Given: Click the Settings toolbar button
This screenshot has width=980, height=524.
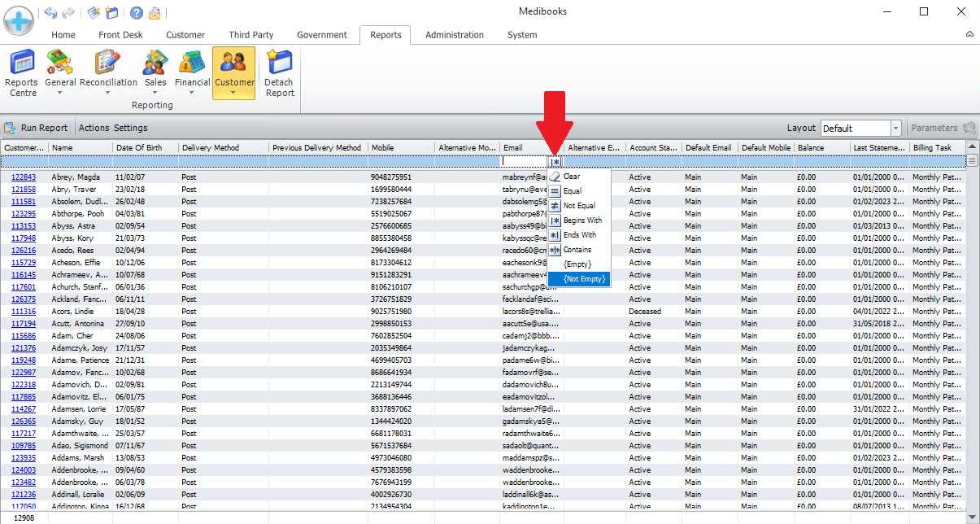Looking at the screenshot, I should click(x=131, y=128).
